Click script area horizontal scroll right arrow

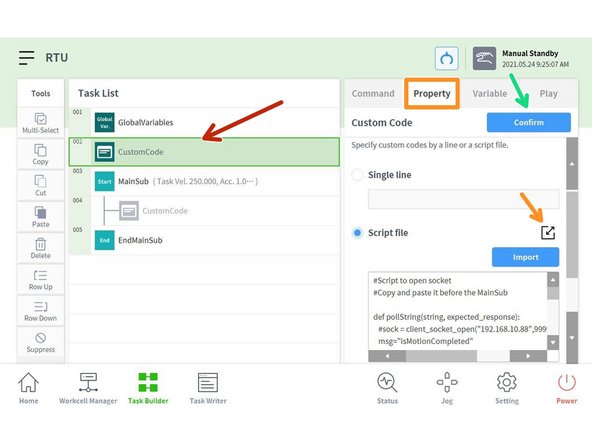528,356
